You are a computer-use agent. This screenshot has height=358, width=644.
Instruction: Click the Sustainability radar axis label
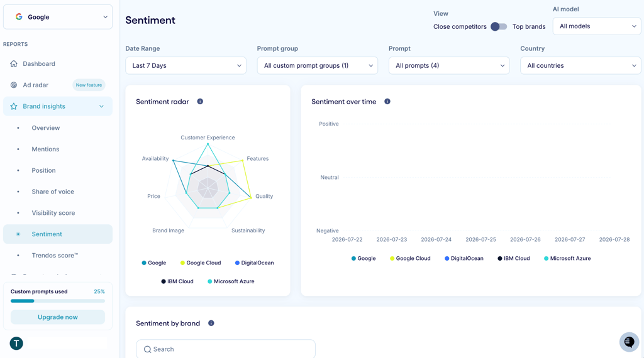248,231
